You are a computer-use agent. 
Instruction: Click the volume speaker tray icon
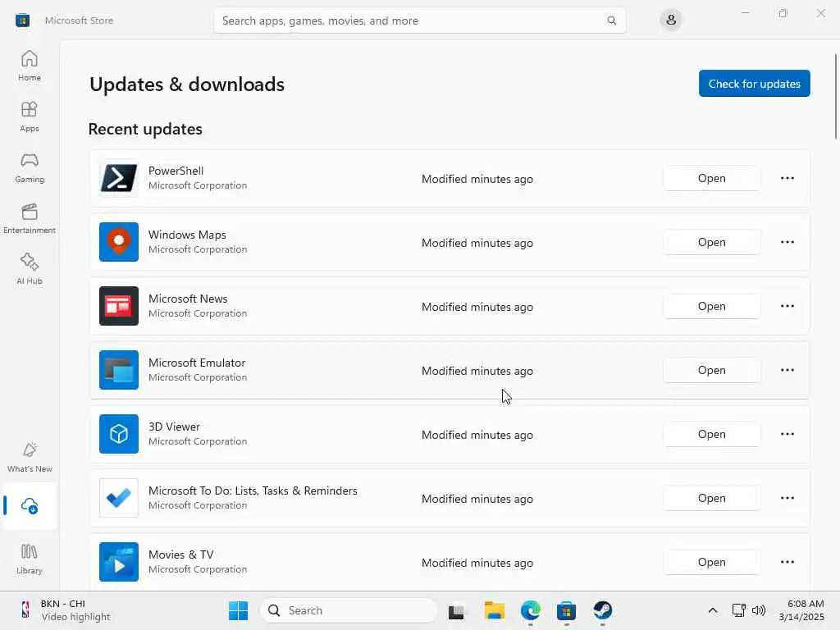pos(759,610)
